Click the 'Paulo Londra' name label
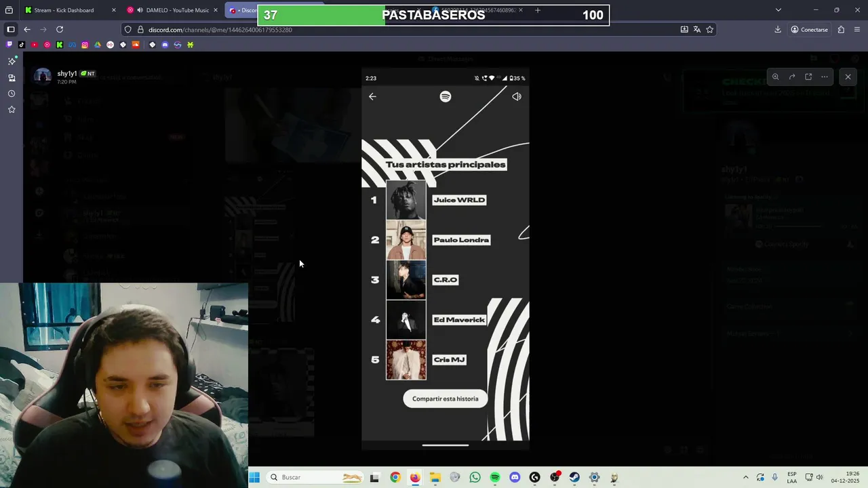The width and height of the screenshot is (868, 488). tap(461, 240)
